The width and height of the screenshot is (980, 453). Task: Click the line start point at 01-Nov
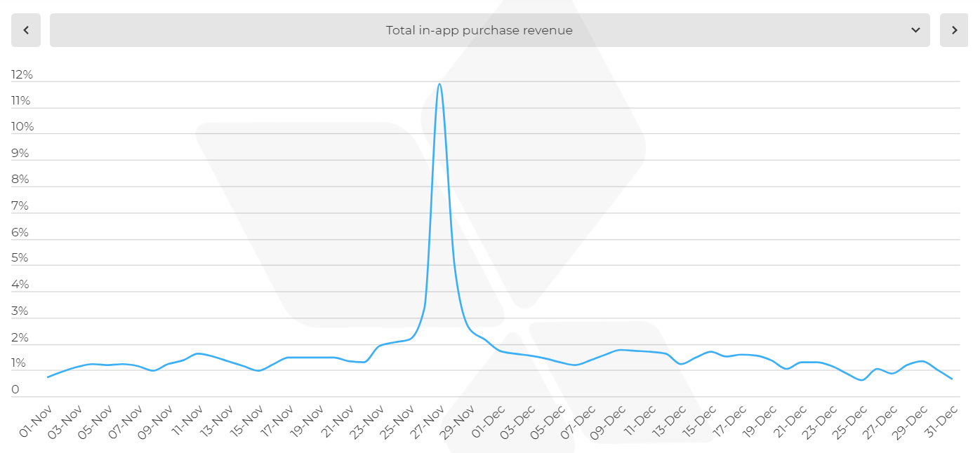[48, 377]
